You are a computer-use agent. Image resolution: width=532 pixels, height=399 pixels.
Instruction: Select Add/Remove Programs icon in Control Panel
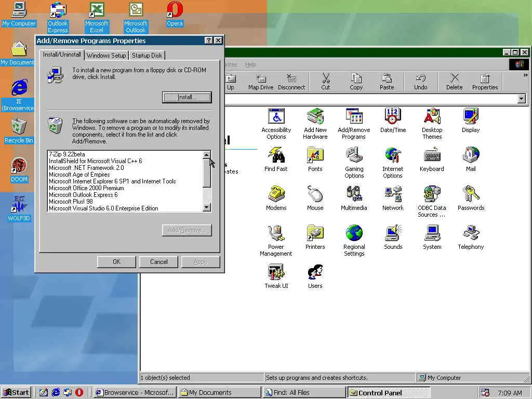coord(354,124)
